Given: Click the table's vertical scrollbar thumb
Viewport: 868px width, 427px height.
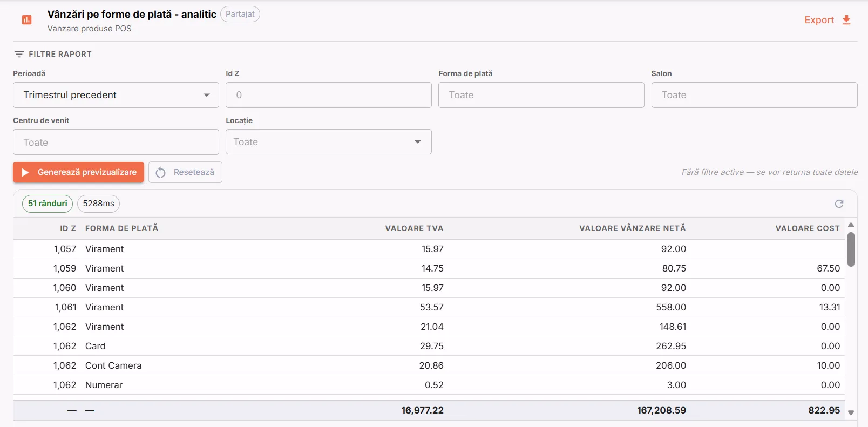Looking at the screenshot, I should click(x=851, y=249).
